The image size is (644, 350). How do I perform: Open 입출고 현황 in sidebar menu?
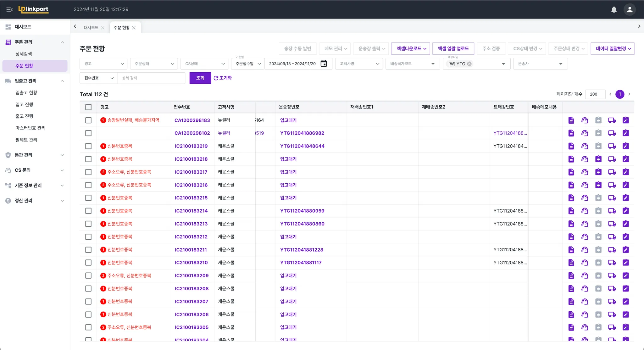pyautogui.click(x=26, y=92)
